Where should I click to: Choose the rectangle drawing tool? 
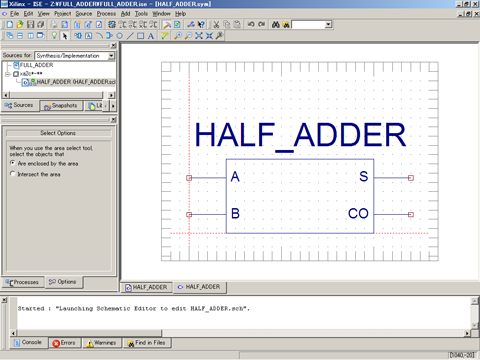[x=140, y=36]
